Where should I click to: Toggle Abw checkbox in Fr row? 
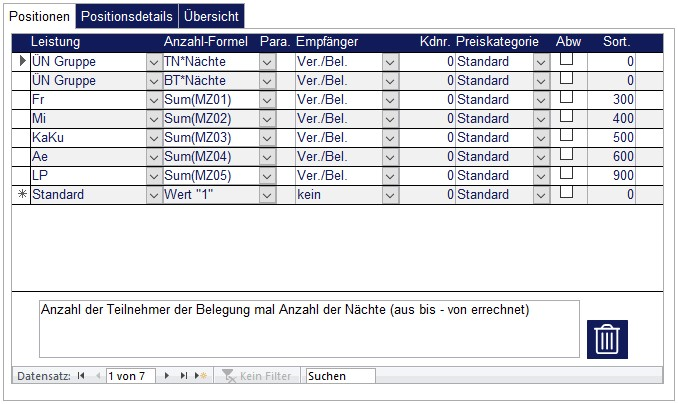click(x=566, y=98)
